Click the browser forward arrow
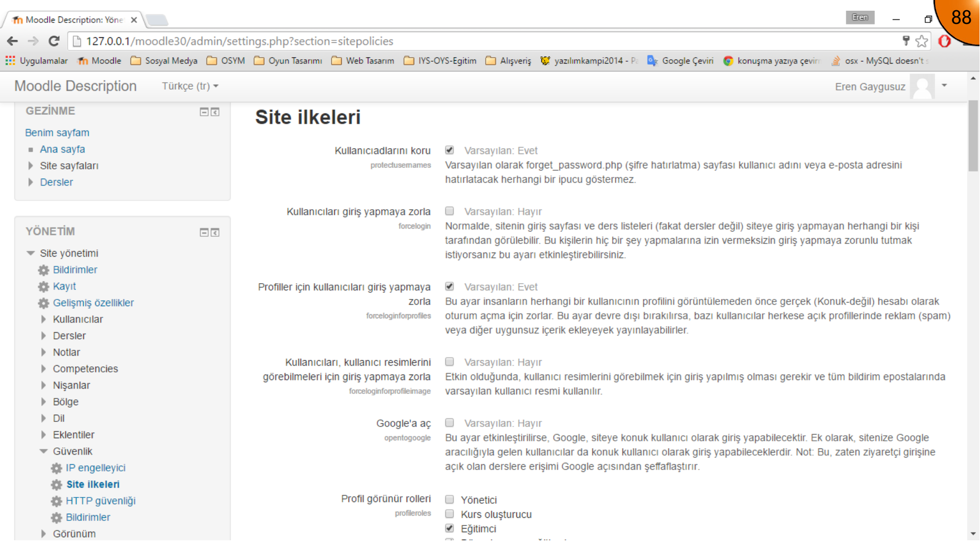Screen dimensions: 980x551 click(33, 41)
